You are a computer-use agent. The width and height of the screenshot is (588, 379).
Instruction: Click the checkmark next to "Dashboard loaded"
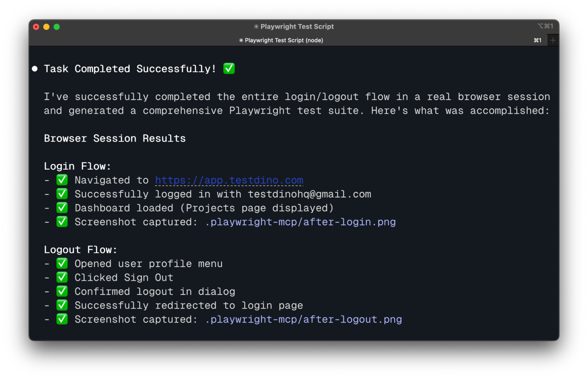tap(62, 208)
